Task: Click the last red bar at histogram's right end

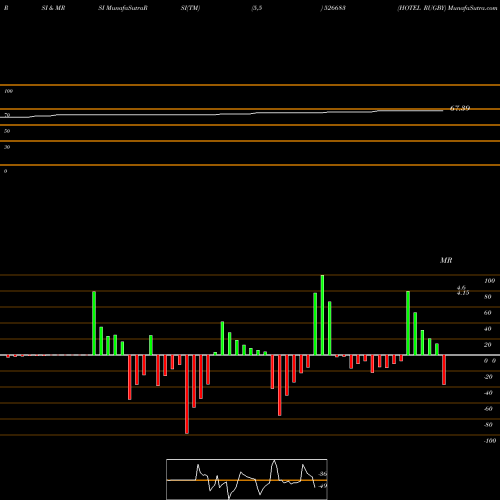Action: [444, 370]
